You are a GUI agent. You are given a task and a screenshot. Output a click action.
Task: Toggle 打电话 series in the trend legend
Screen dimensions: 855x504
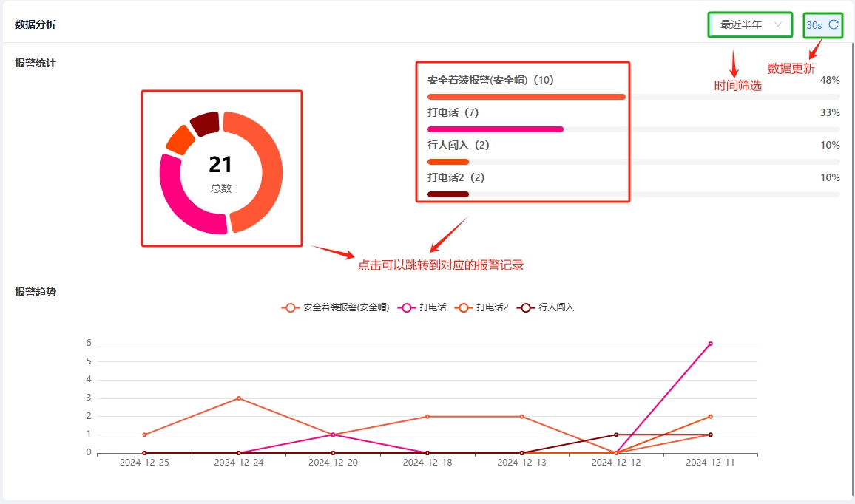click(x=422, y=307)
